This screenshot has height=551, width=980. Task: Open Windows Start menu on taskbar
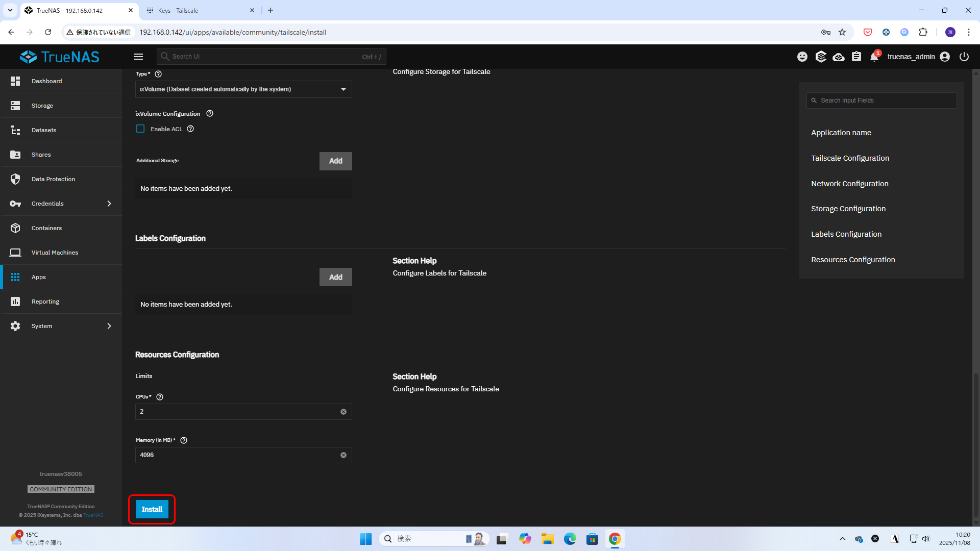tap(365, 539)
